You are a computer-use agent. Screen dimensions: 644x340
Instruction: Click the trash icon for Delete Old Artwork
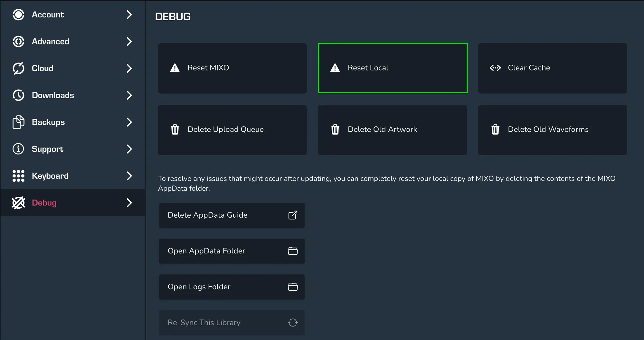pos(335,129)
